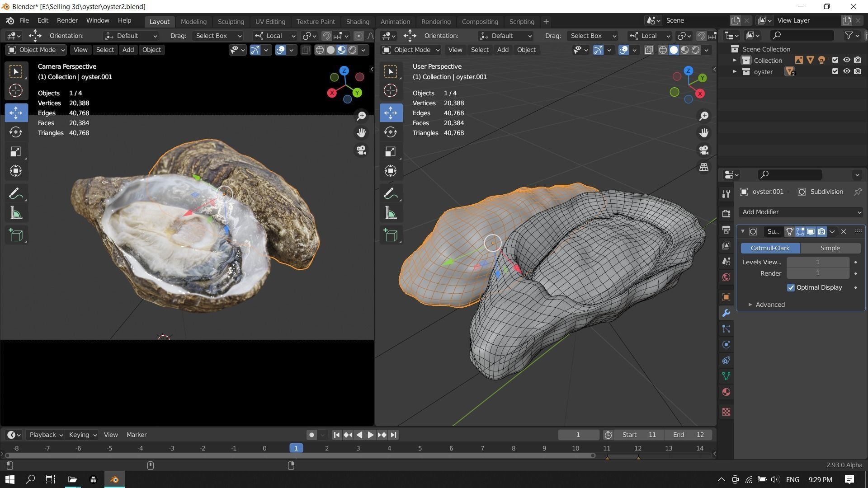Open the Render properties tab

[726, 214]
